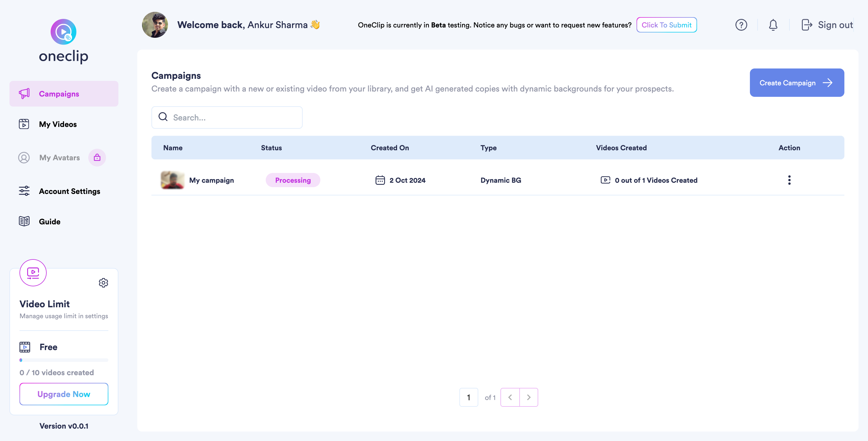The height and width of the screenshot is (441, 868).
Task: Click the Action column header
Action: pyautogui.click(x=789, y=148)
